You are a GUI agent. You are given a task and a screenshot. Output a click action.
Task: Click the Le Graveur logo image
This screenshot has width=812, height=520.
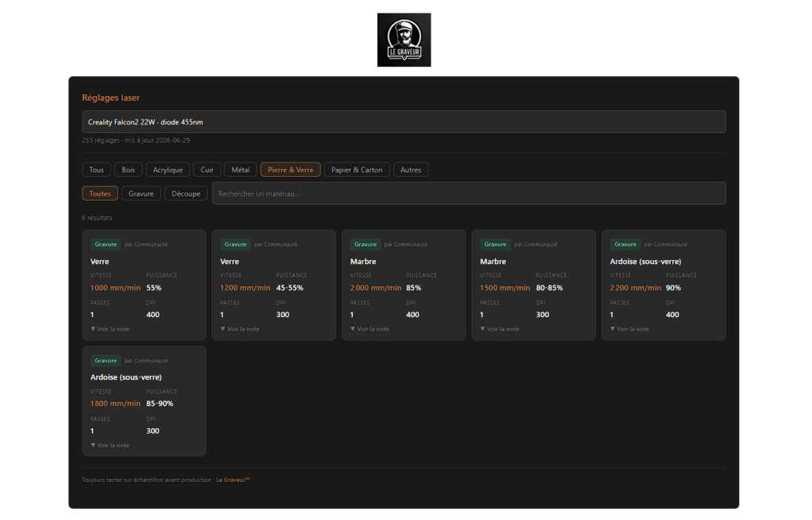[x=404, y=40]
